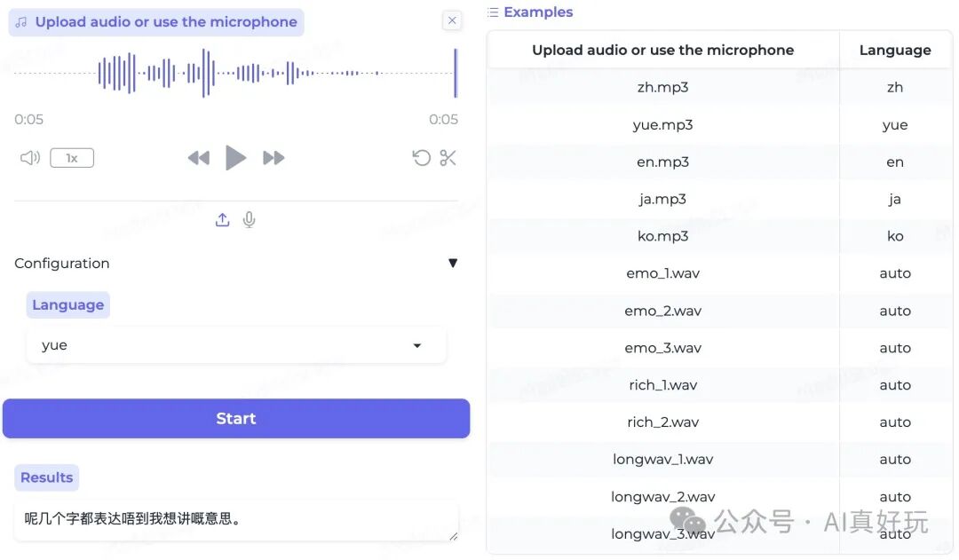Image resolution: width=959 pixels, height=560 pixels.
Task: Select the ko.mp3 example
Action: point(662,236)
